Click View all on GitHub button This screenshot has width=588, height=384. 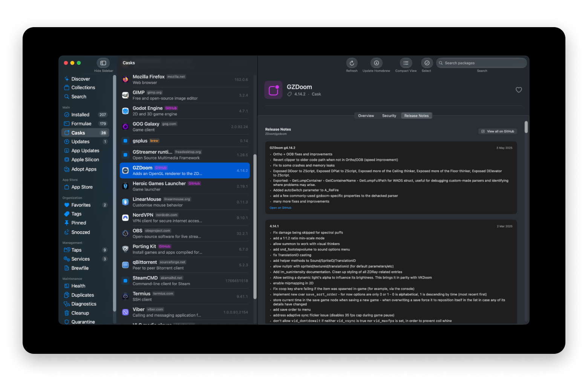coord(498,131)
